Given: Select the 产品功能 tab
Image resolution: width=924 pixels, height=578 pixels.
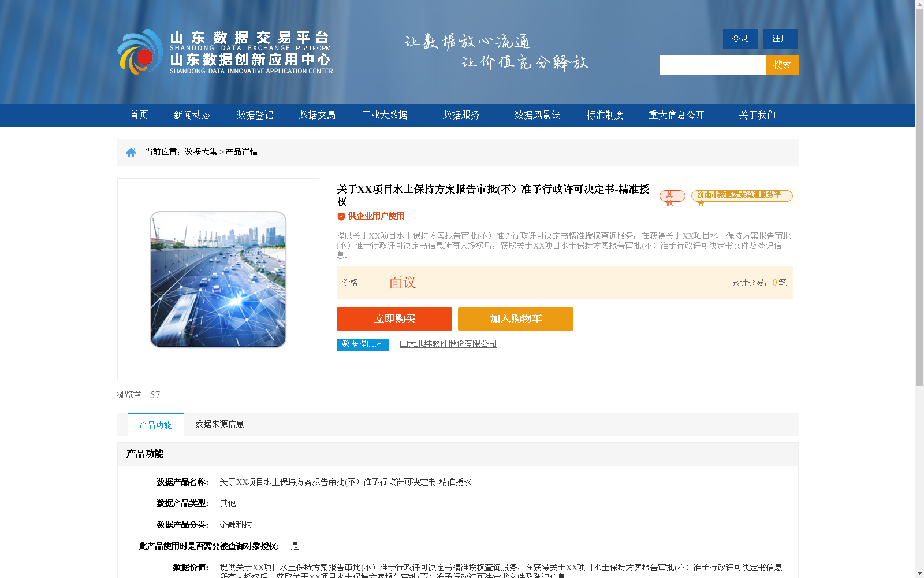Looking at the screenshot, I should pyautogui.click(x=155, y=424).
